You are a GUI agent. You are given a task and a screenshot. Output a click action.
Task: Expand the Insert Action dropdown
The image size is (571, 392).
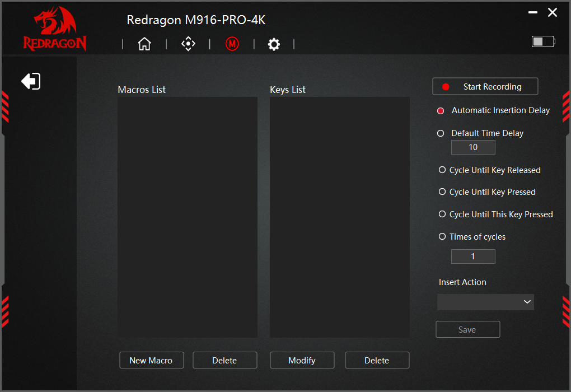(485, 302)
